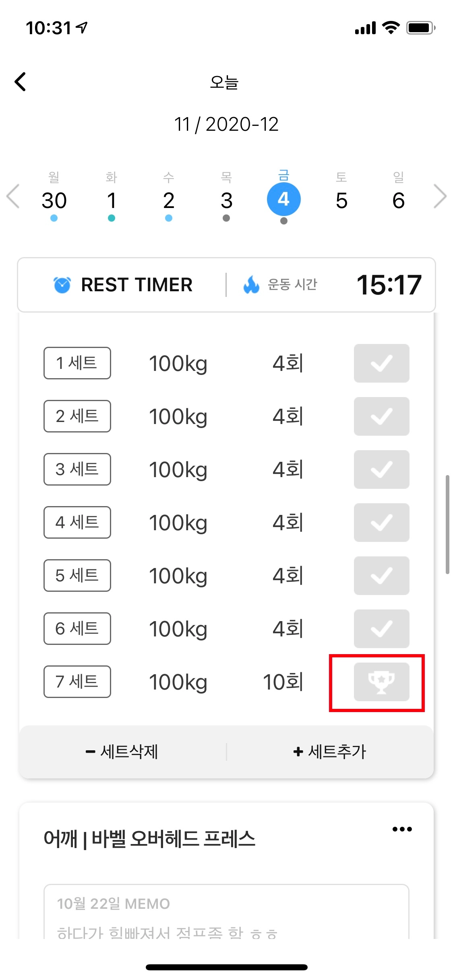Screen dimensions: 453x980
Task: Tap the 2 세트 label button
Action: pos(77,416)
